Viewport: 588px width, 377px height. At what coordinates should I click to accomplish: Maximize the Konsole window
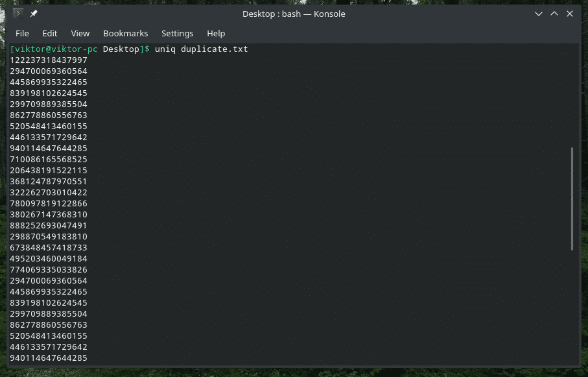[x=554, y=14]
